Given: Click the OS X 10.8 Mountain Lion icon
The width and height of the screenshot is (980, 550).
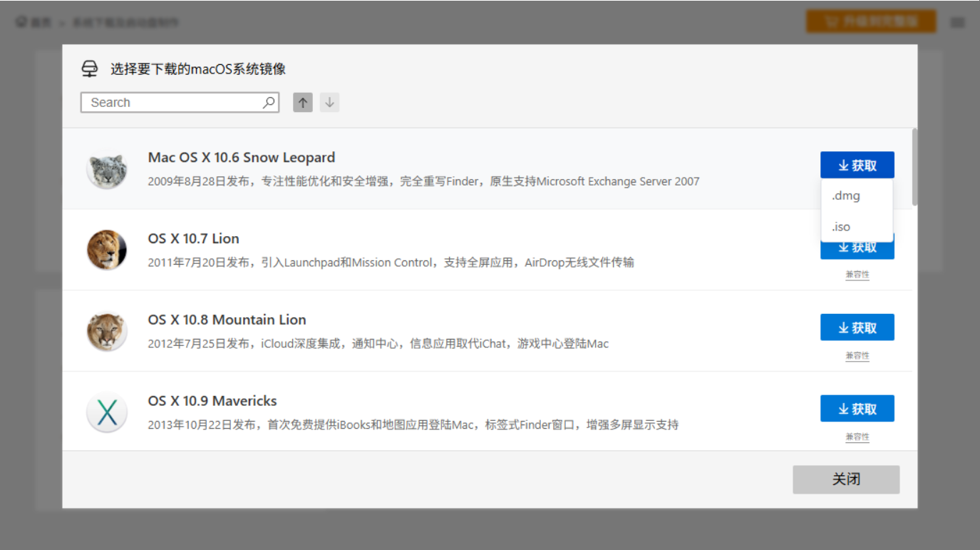Looking at the screenshot, I should pos(107,330).
